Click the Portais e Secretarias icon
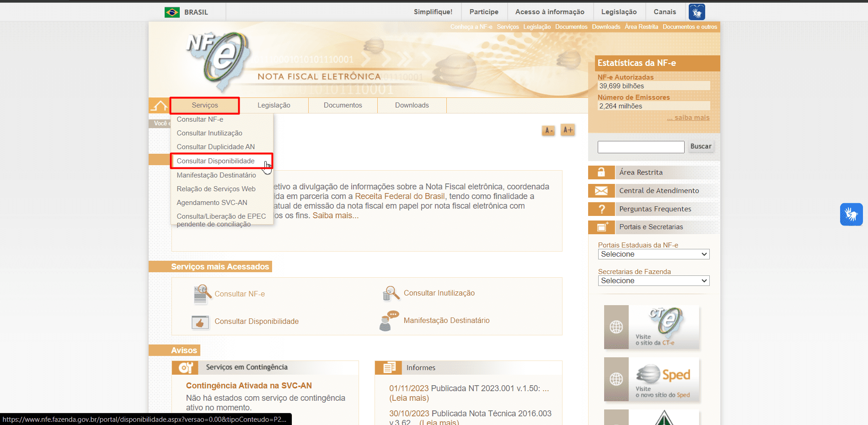This screenshot has width=868, height=425. [x=601, y=227]
